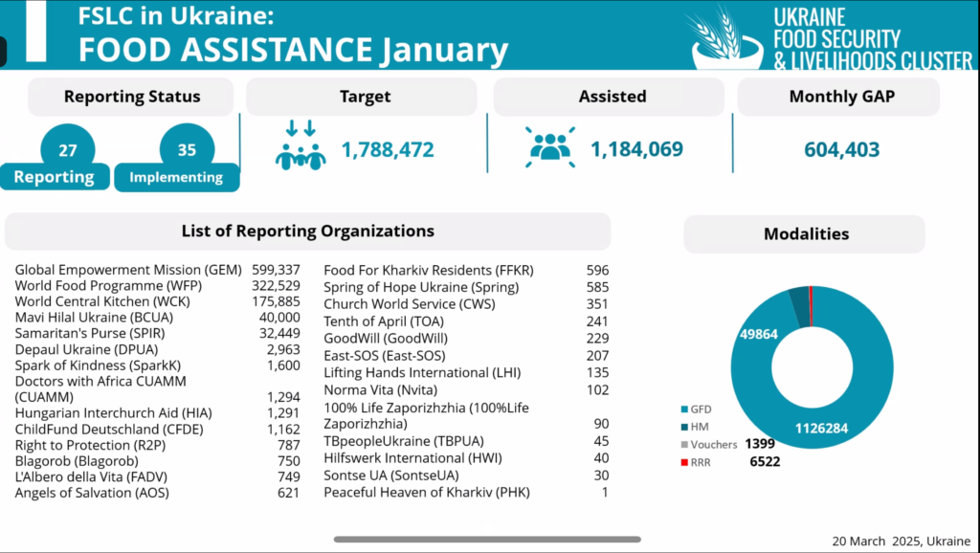The height and width of the screenshot is (553, 980).
Task: Click the Assisted group-of-people icon
Action: pyautogui.click(x=550, y=147)
